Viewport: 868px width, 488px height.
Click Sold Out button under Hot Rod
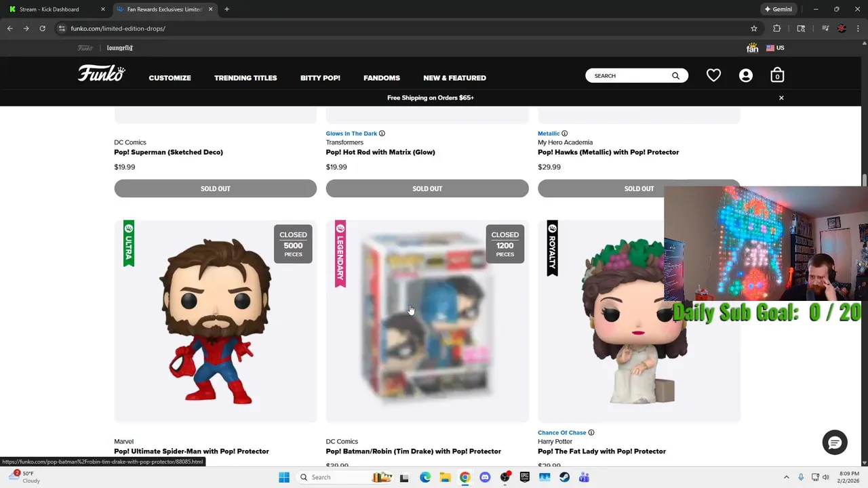pyautogui.click(x=427, y=188)
